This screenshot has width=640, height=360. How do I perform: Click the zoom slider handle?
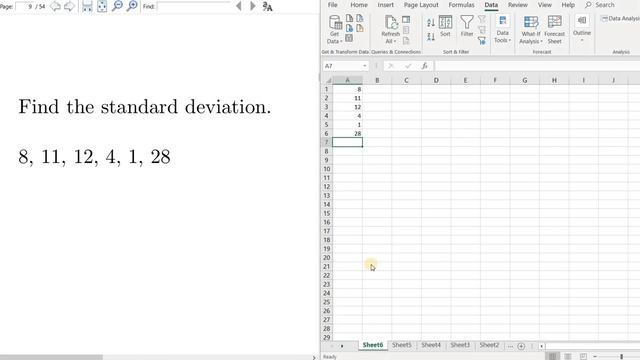click(x=621, y=356)
